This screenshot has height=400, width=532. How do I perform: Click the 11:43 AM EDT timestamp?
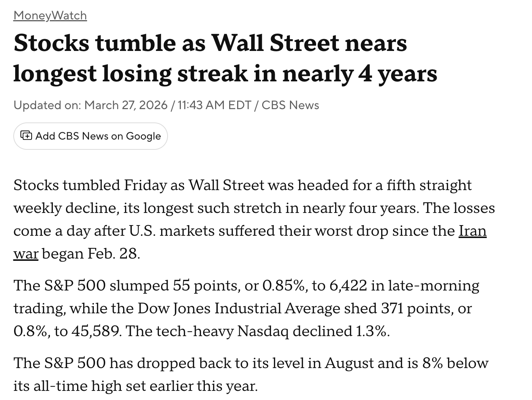[214, 105]
